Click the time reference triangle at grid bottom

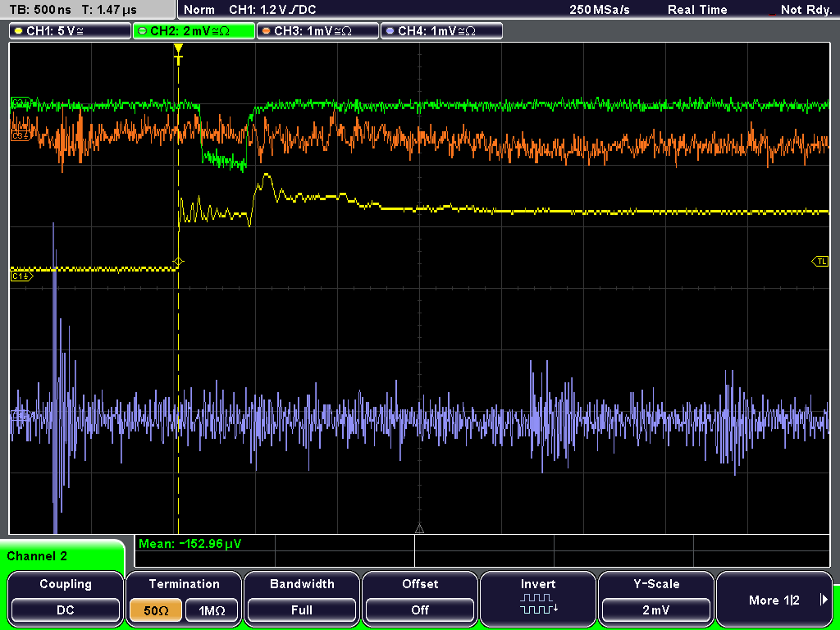pos(419,529)
